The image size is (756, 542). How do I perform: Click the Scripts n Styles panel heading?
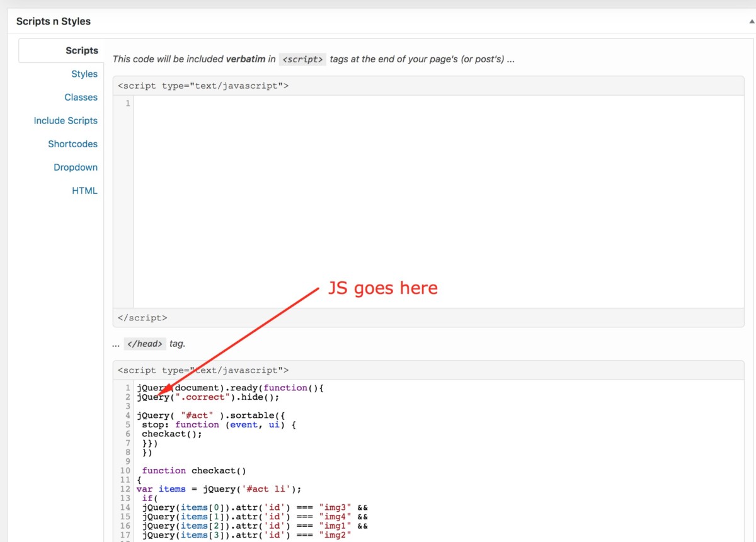tap(54, 21)
